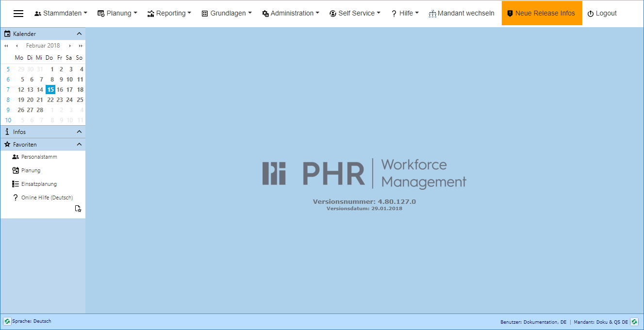Screen dimensions: 644x330
Task: Collapse the Kalender panel chevron
Action: point(80,34)
